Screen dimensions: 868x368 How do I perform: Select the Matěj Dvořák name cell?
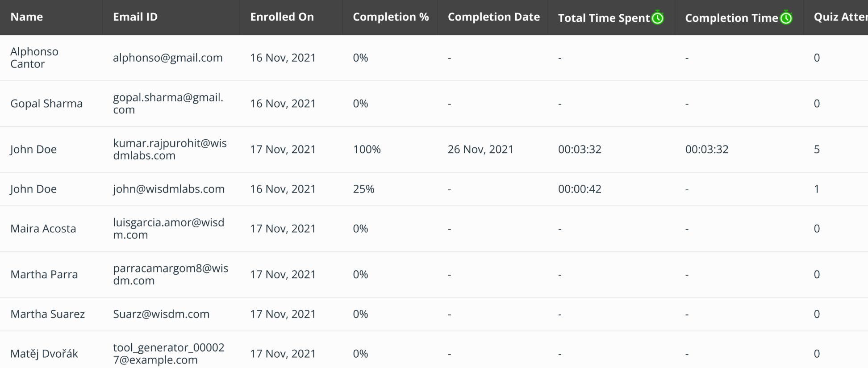[x=44, y=354]
